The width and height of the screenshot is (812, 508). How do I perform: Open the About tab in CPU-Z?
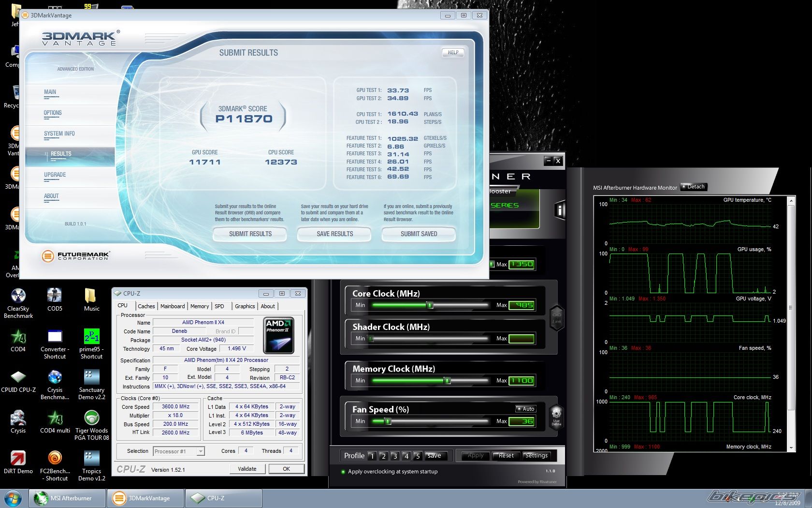(x=268, y=306)
